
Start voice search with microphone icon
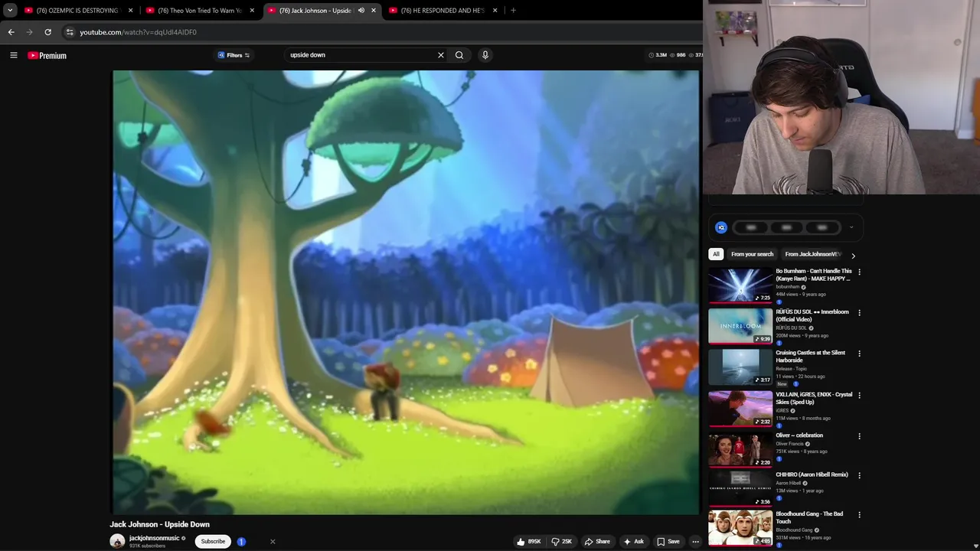[x=485, y=55]
